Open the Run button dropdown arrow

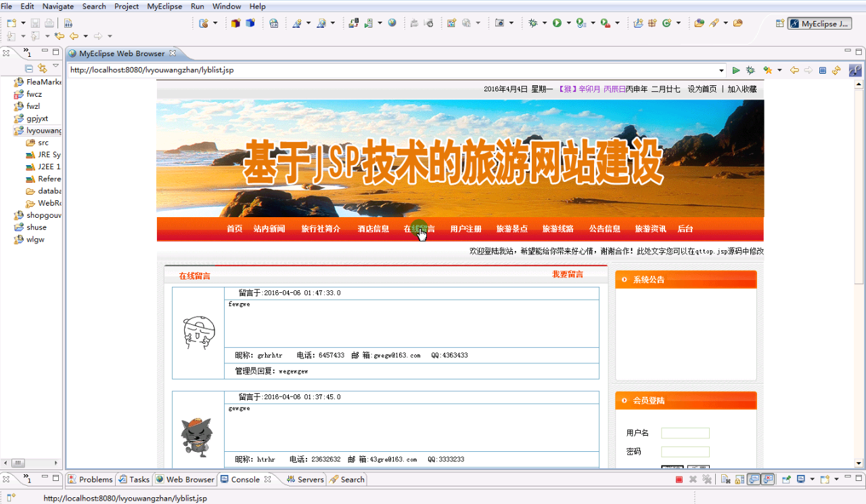point(568,23)
